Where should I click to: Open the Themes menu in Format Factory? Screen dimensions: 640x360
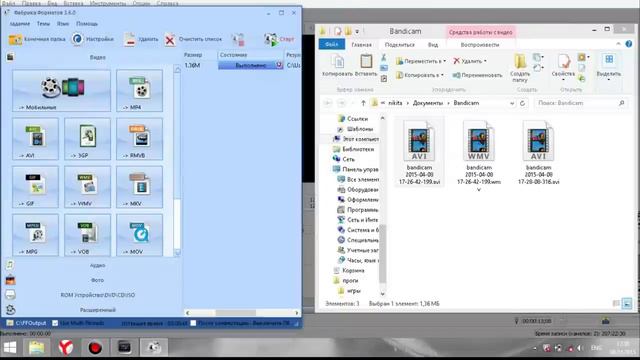click(43, 24)
